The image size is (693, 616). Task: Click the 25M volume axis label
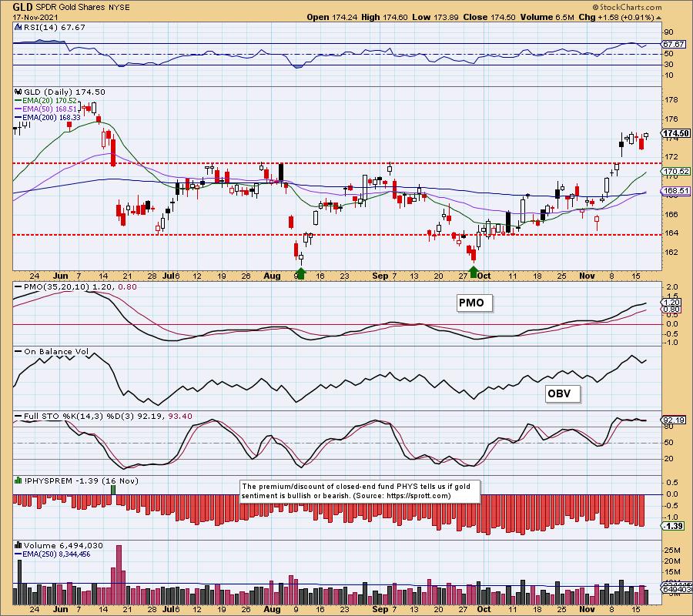(x=671, y=550)
